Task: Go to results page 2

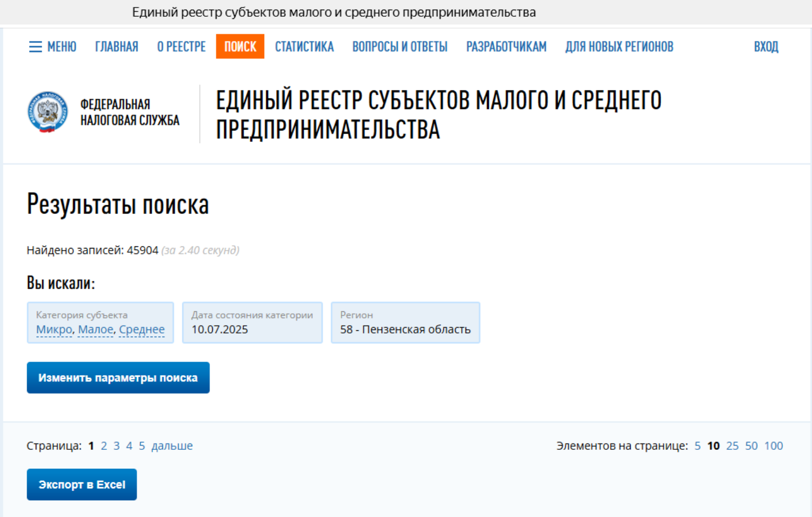Action: [x=104, y=446]
